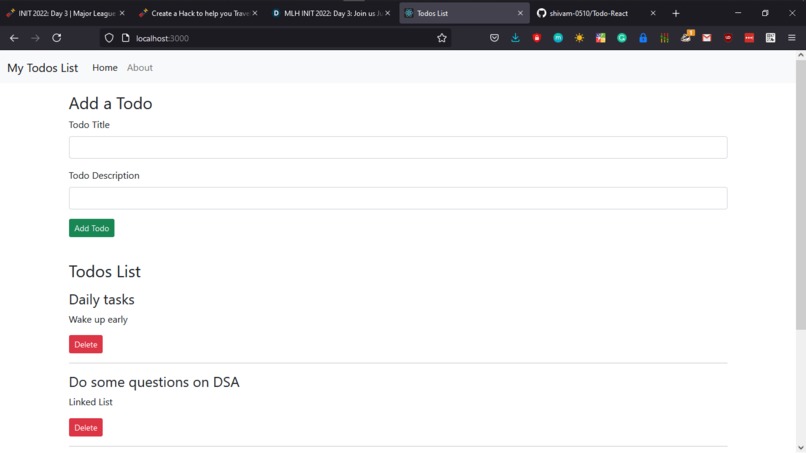This screenshot has height=453, width=806.
Task: Open the shield tracking protection icon
Action: tap(109, 38)
